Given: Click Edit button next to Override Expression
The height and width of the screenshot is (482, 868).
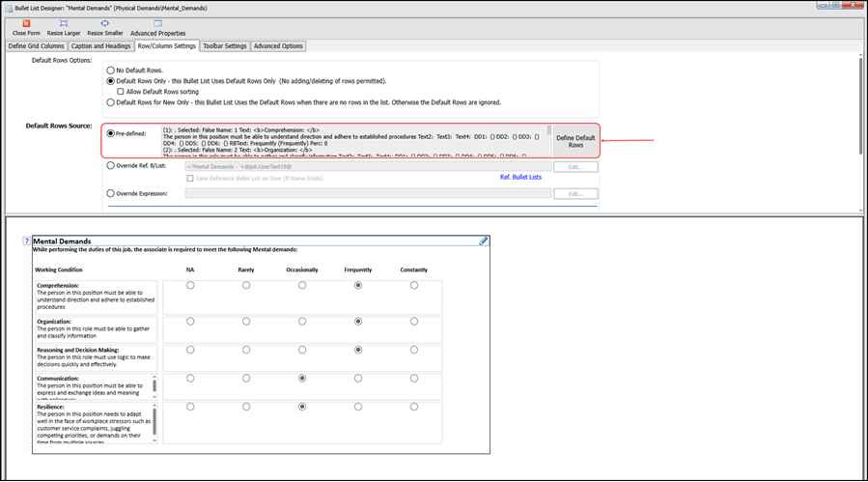Looking at the screenshot, I should pyautogui.click(x=575, y=194).
